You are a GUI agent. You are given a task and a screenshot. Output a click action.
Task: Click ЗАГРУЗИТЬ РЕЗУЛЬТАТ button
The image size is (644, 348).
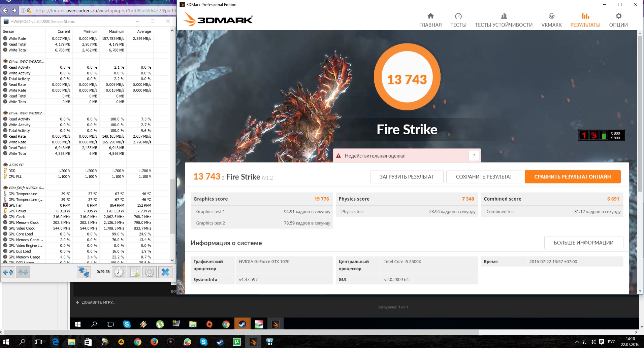click(407, 177)
